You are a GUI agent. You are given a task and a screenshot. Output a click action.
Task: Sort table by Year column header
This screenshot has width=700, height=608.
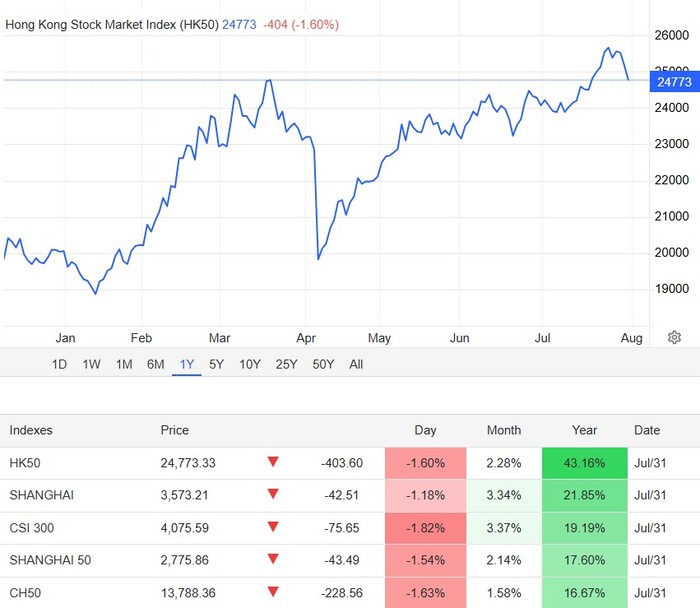coord(584,431)
